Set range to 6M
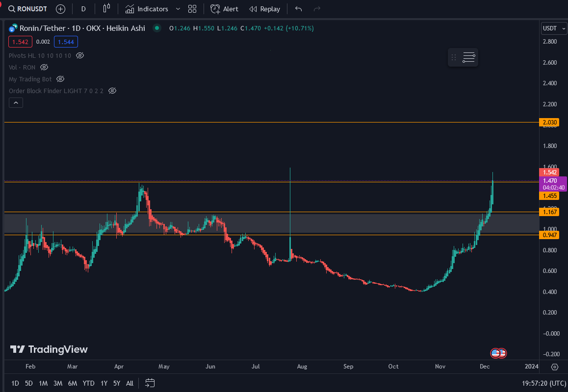Viewport: 568px width, 392px height. coord(73,383)
